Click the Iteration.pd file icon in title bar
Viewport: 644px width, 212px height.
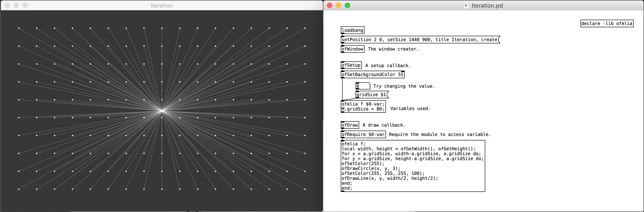pos(466,6)
